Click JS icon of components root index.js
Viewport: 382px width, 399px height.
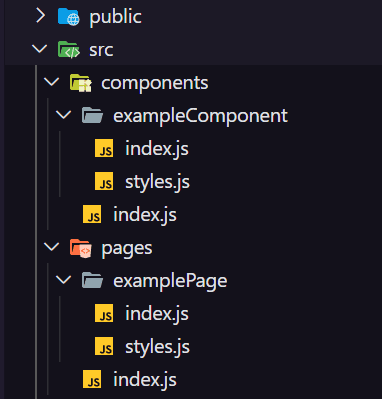tap(92, 214)
